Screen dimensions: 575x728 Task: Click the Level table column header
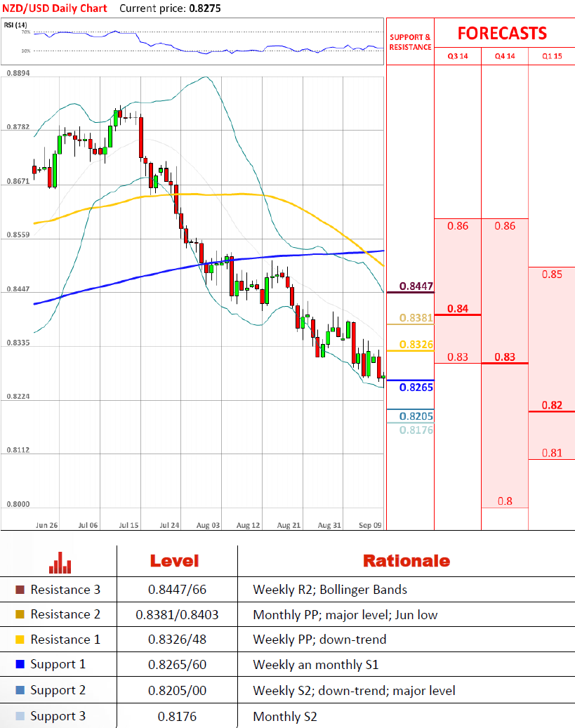click(174, 561)
